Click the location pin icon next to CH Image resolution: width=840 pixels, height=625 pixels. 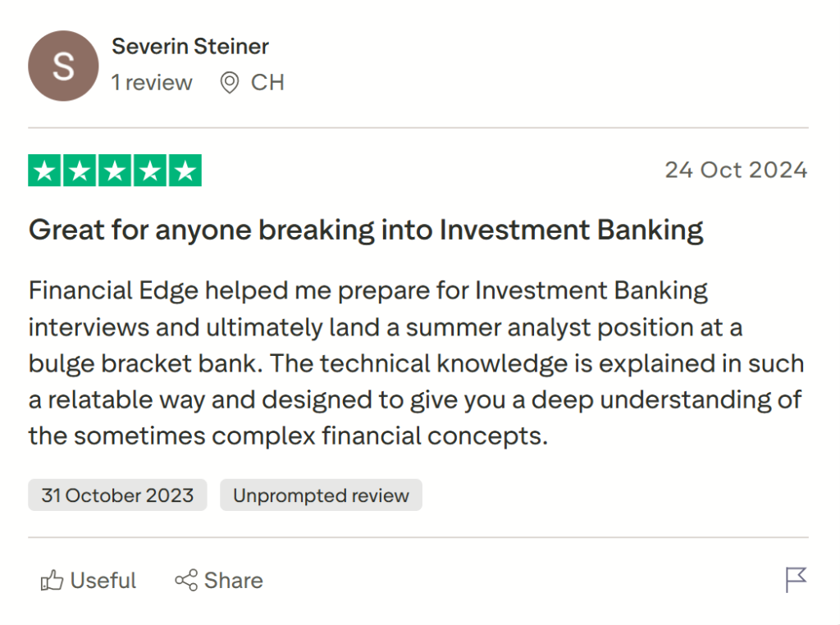coord(228,82)
